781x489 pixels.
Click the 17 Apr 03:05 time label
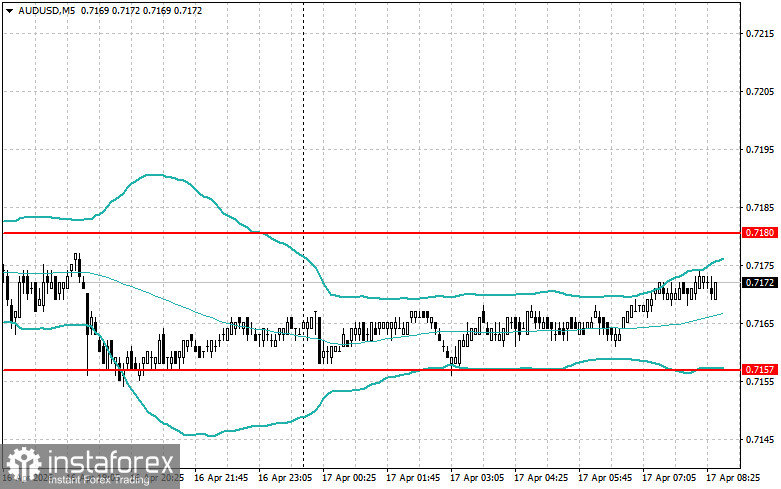click(477, 478)
